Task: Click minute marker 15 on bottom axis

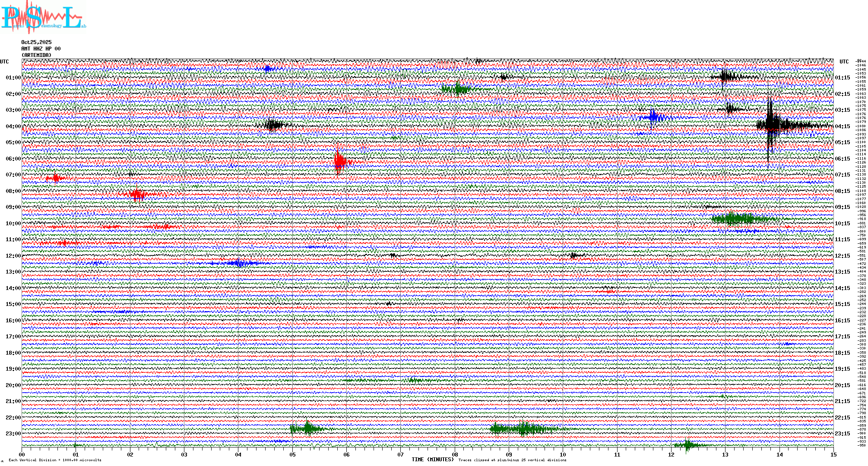Action: pos(833,454)
